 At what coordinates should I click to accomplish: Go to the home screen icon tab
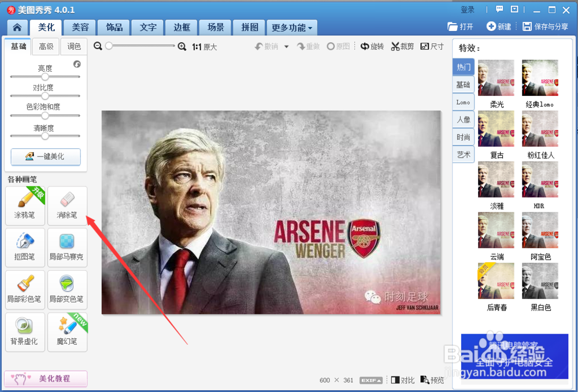[x=17, y=28]
